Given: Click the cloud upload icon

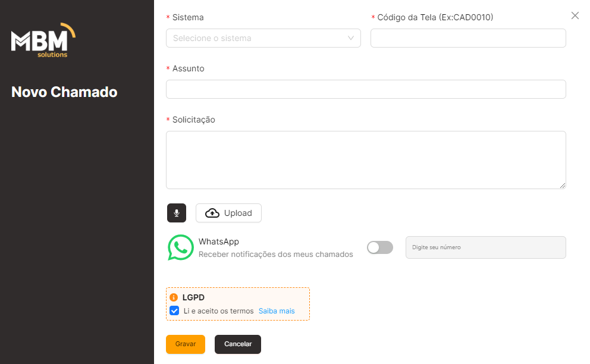Looking at the screenshot, I should [212, 213].
